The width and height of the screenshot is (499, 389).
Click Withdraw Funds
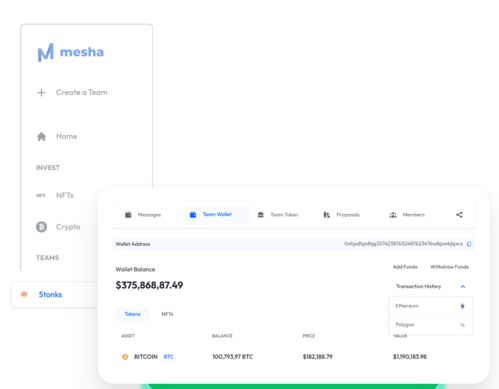point(449,267)
